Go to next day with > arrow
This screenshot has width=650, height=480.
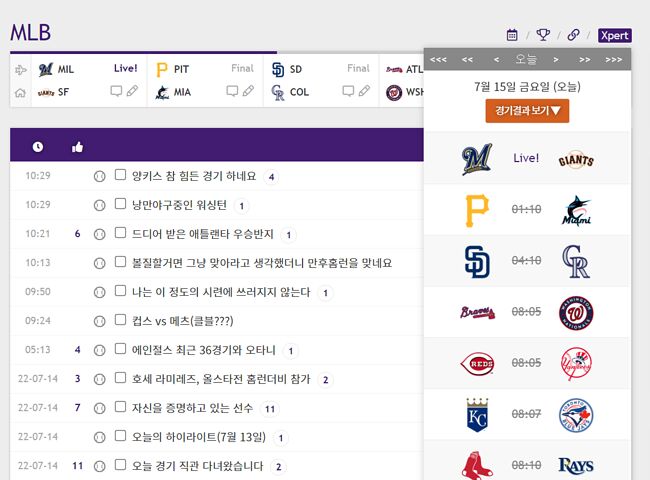click(x=556, y=60)
